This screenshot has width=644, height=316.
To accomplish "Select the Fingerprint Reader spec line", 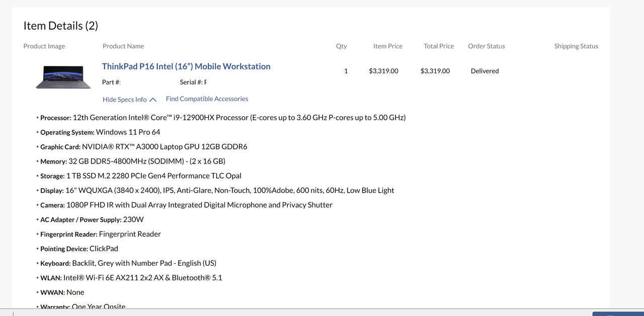I will coord(99,234).
